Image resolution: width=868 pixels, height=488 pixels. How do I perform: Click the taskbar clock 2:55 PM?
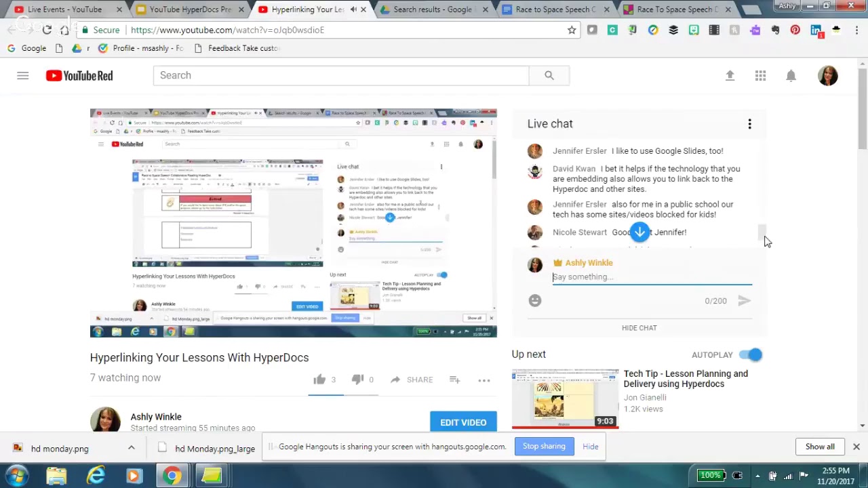837,476
